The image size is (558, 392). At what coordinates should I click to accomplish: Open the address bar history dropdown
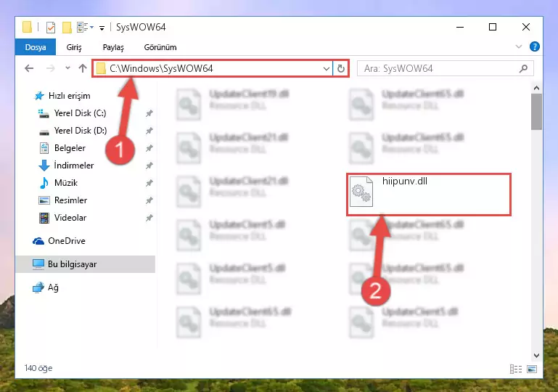point(326,68)
